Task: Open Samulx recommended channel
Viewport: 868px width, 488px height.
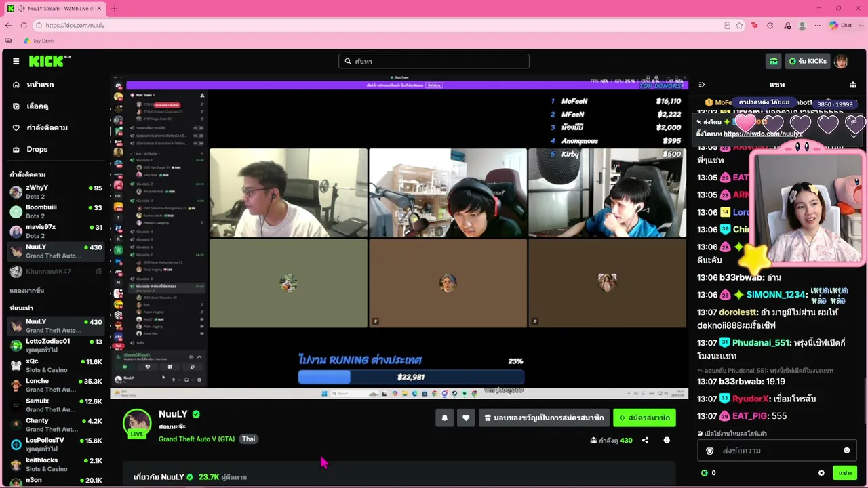Action: [56, 405]
